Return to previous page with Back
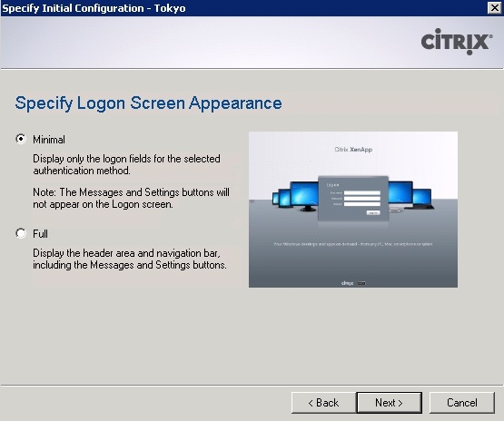The image size is (504, 421). click(323, 402)
